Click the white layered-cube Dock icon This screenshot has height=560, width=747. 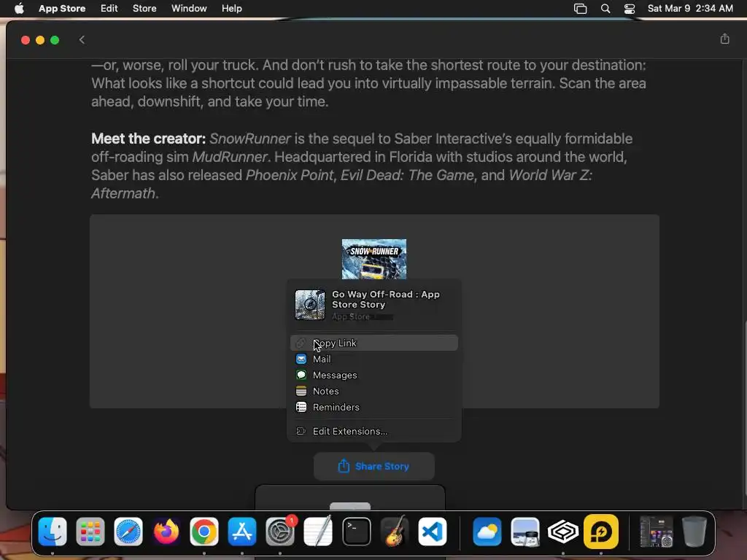pos(562,532)
